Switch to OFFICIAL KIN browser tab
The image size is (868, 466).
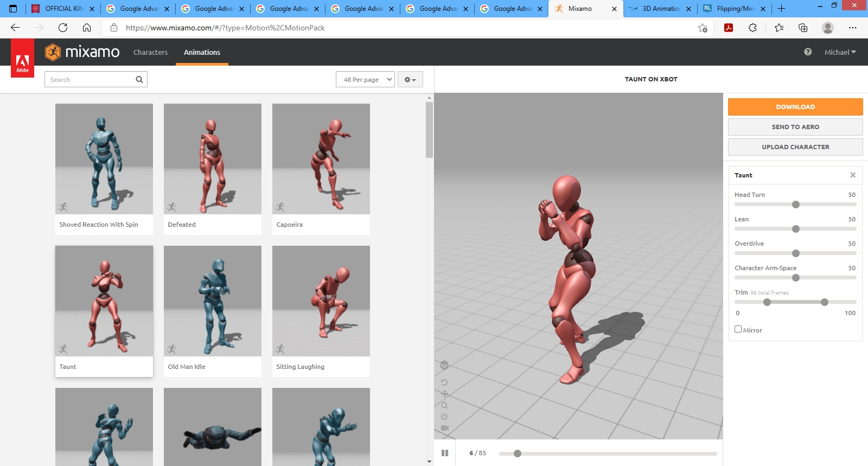point(63,9)
